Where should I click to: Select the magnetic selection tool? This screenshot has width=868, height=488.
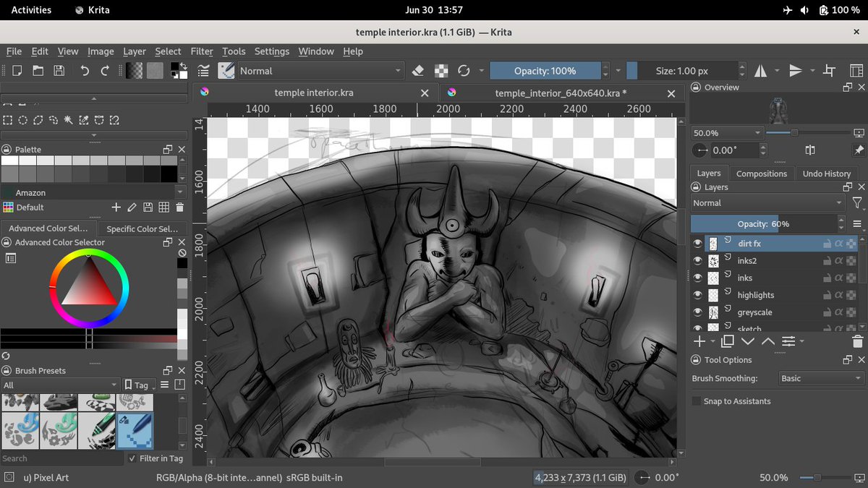click(114, 120)
